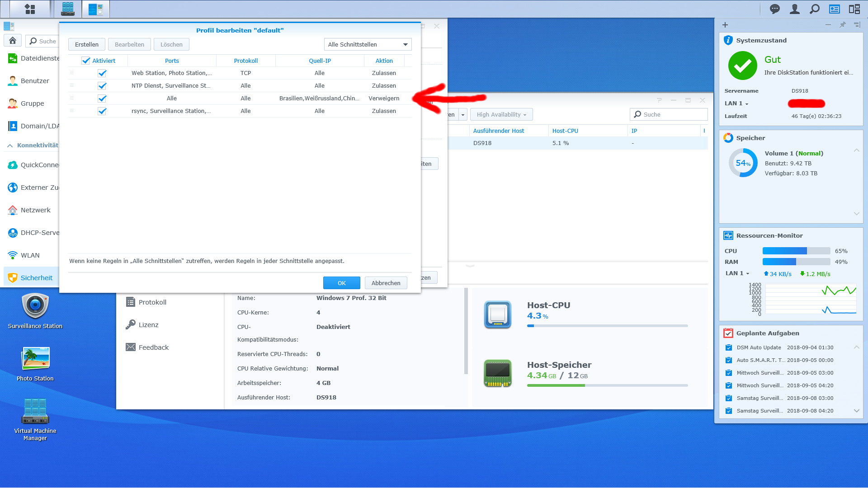Expand the High Availability dropdown

pos(501,115)
